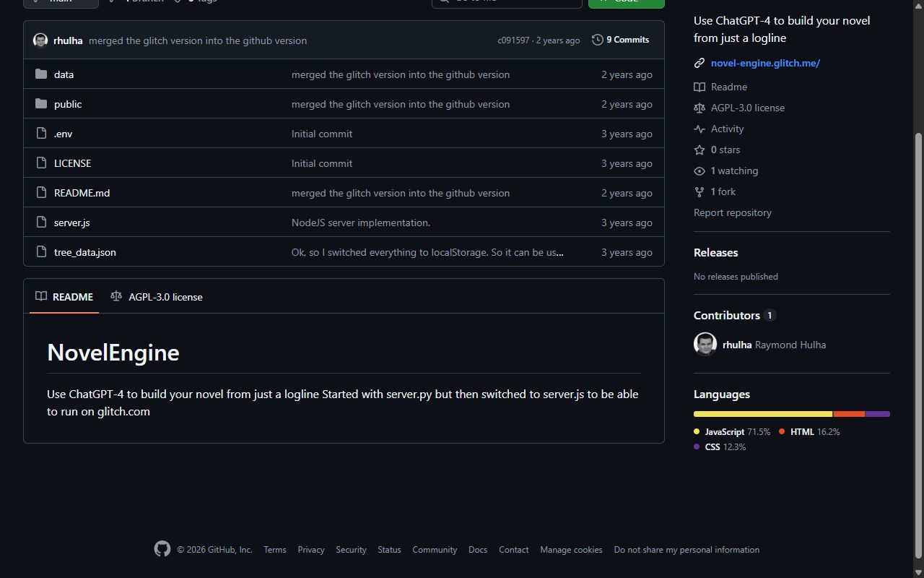Open the tree_data.json file name
The image size is (924, 578).
84,252
